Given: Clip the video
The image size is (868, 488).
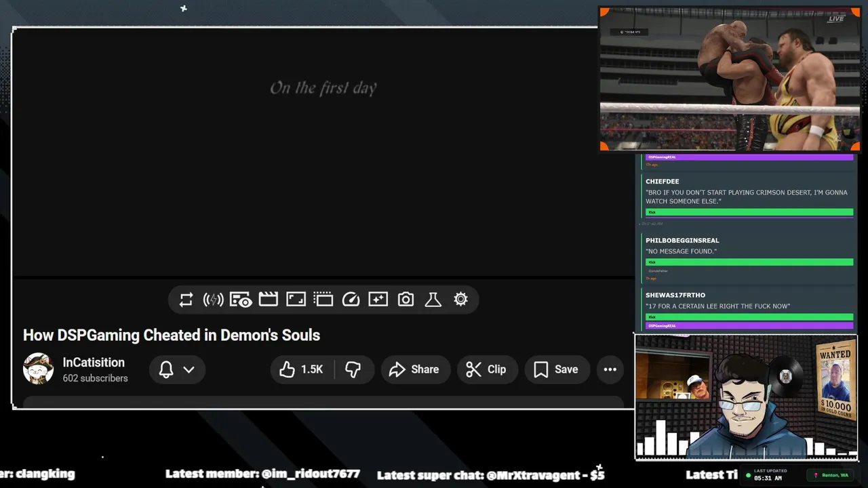Looking at the screenshot, I should tap(487, 369).
